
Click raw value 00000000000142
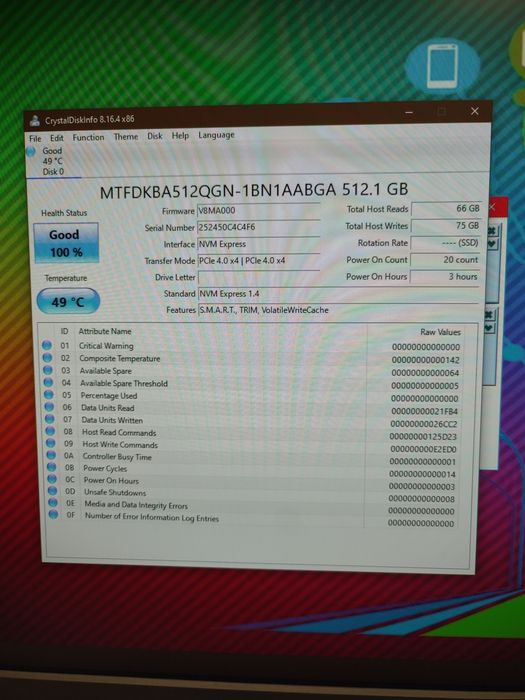pos(425,360)
